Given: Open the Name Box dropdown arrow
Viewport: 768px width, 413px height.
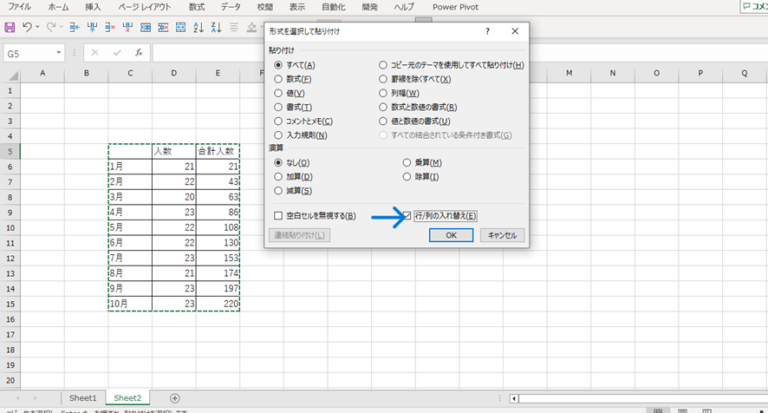Looking at the screenshot, I should pos(60,52).
